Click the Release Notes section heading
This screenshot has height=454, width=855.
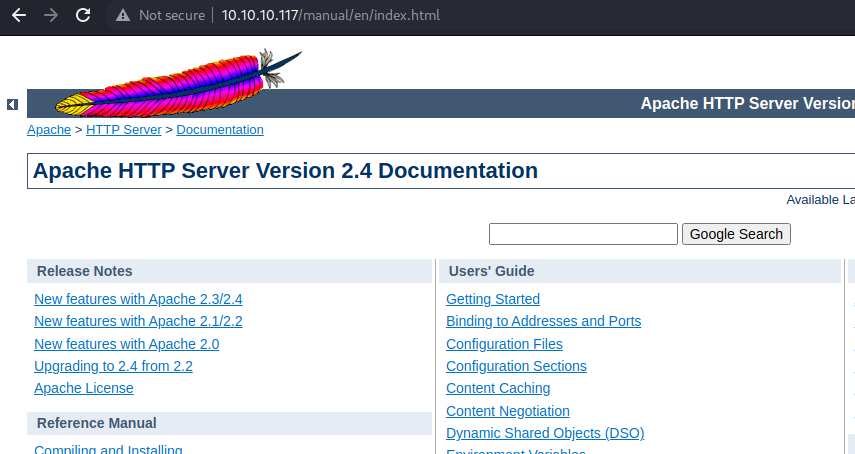click(85, 271)
